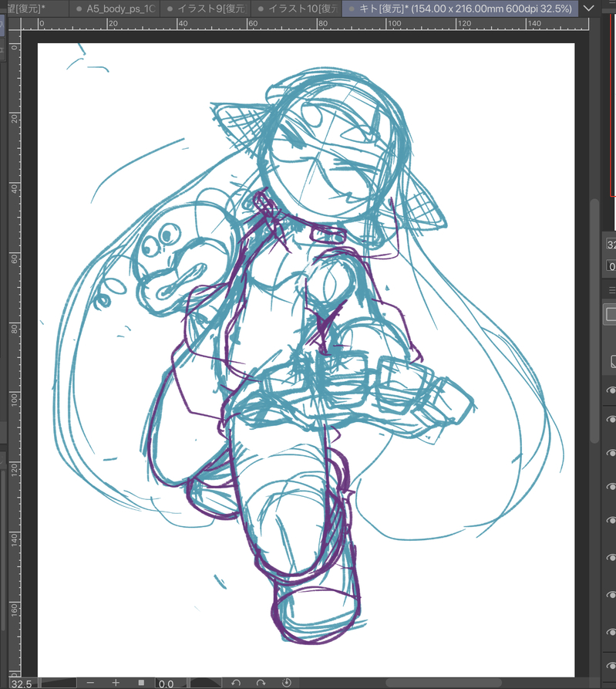Image resolution: width=616 pixels, height=689 pixels.
Task: Rotate the canvas left using the counterclockwise arrow
Action: [x=236, y=683]
